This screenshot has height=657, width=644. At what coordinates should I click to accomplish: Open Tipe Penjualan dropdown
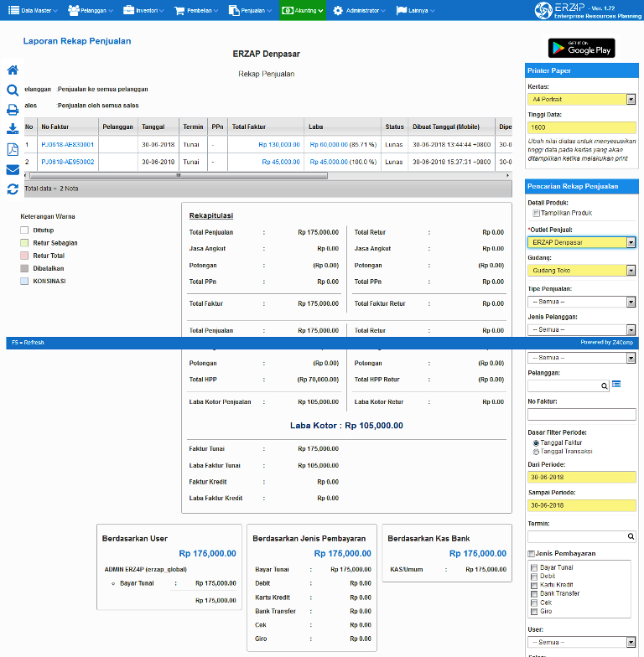pos(582,302)
